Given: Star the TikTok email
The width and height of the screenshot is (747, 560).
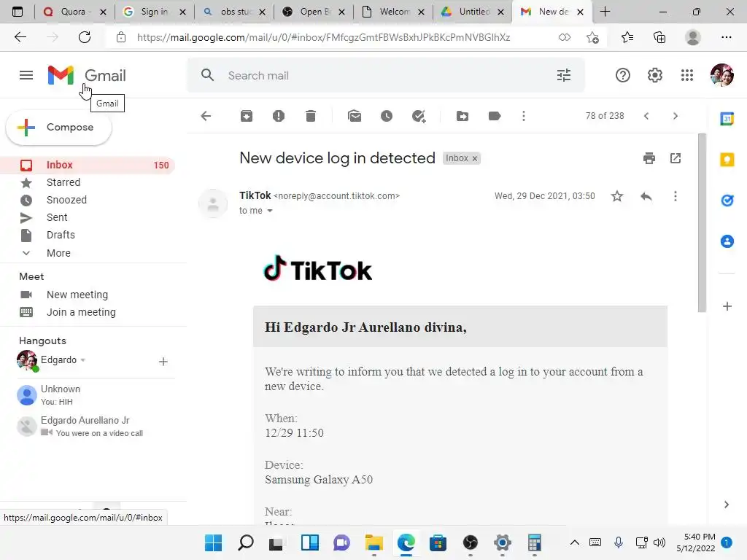Looking at the screenshot, I should (617, 196).
